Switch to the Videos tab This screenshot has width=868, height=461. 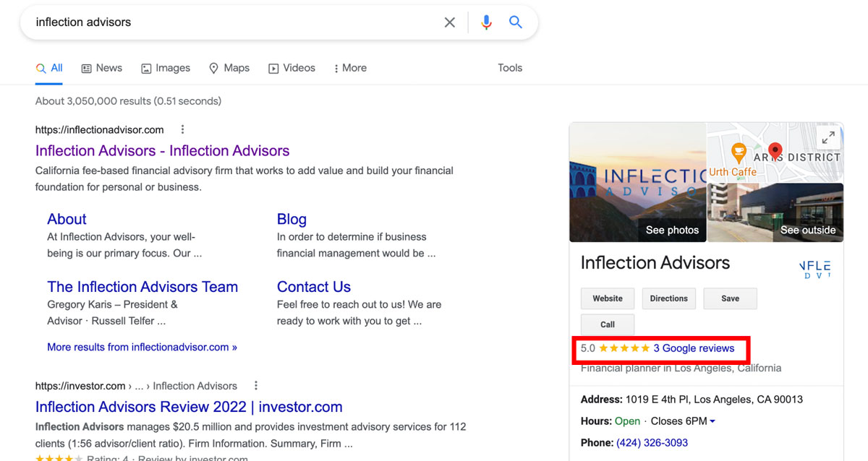click(292, 68)
